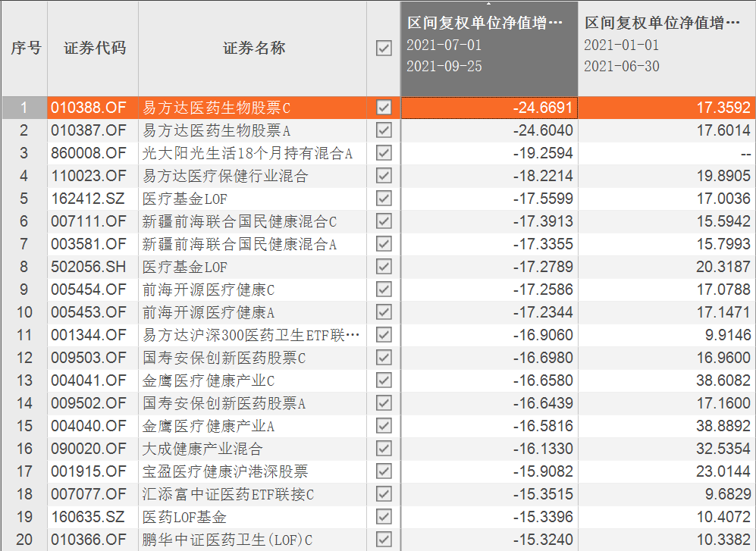Open fund 大成健康产业混合

(202, 449)
